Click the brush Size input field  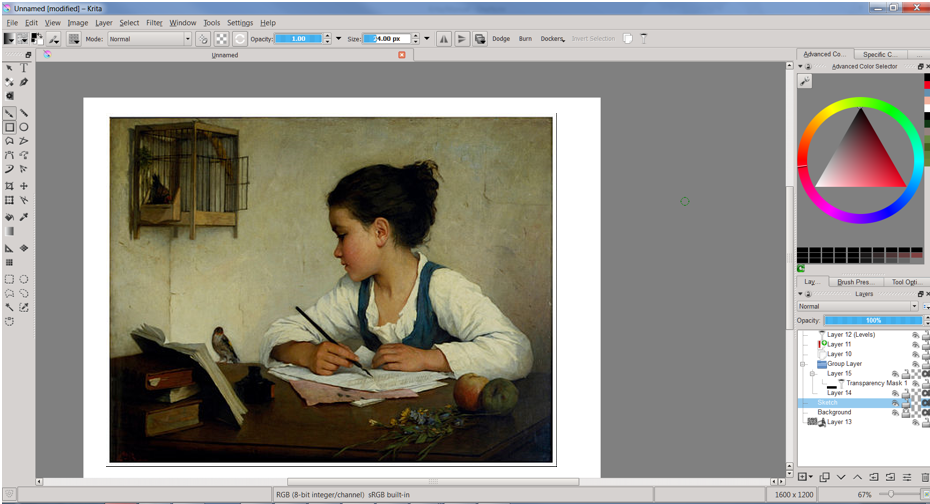coord(387,39)
